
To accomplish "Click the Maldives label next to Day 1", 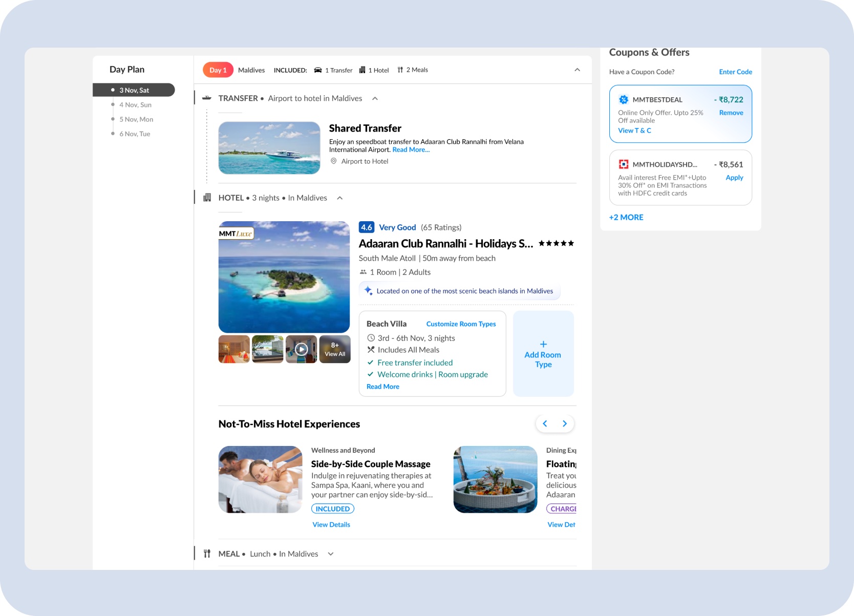I will [251, 70].
